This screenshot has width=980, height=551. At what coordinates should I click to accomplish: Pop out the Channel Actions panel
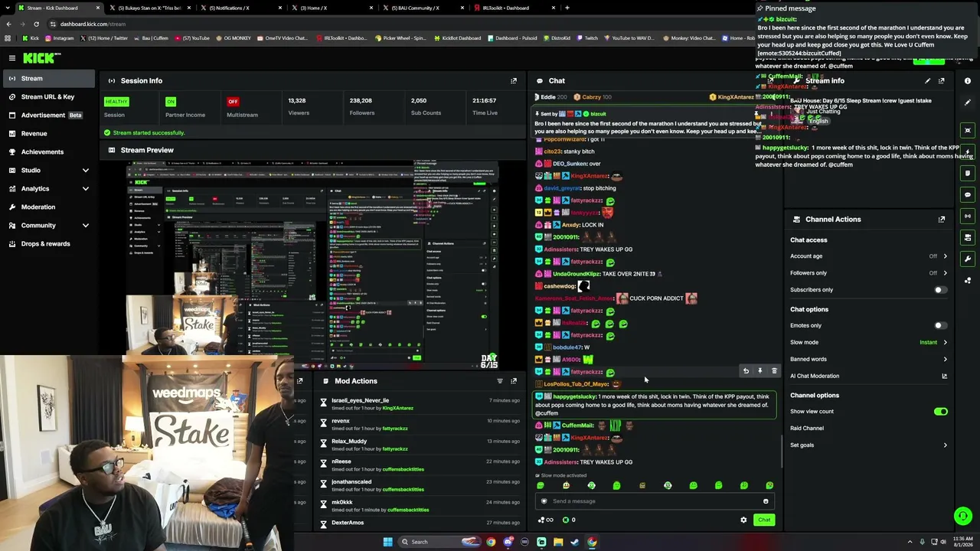[x=942, y=220]
